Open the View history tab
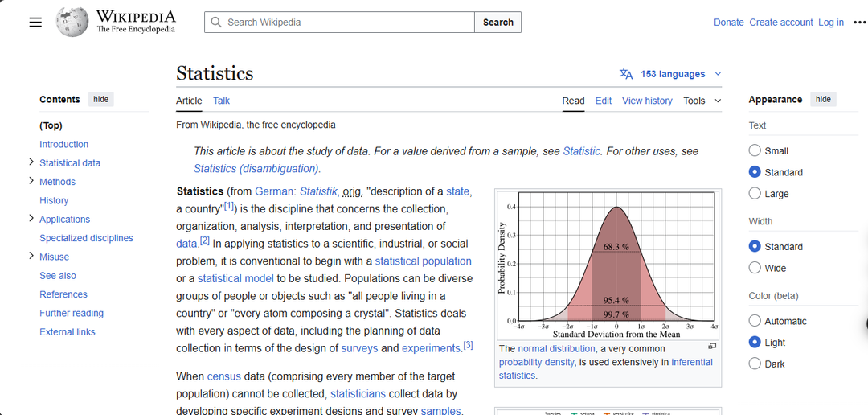Image resolution: width=868 pixels, height=415 pixels. (647, 101)
